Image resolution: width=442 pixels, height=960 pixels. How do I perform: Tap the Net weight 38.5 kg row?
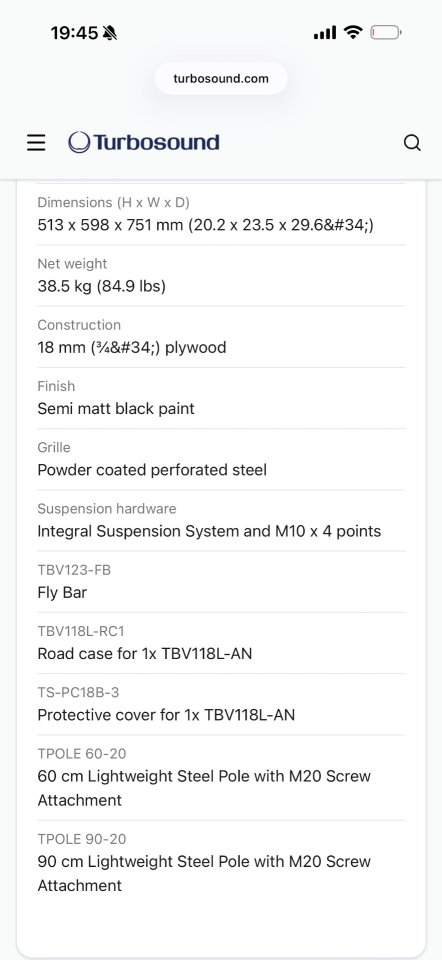(x=221, y=276)
